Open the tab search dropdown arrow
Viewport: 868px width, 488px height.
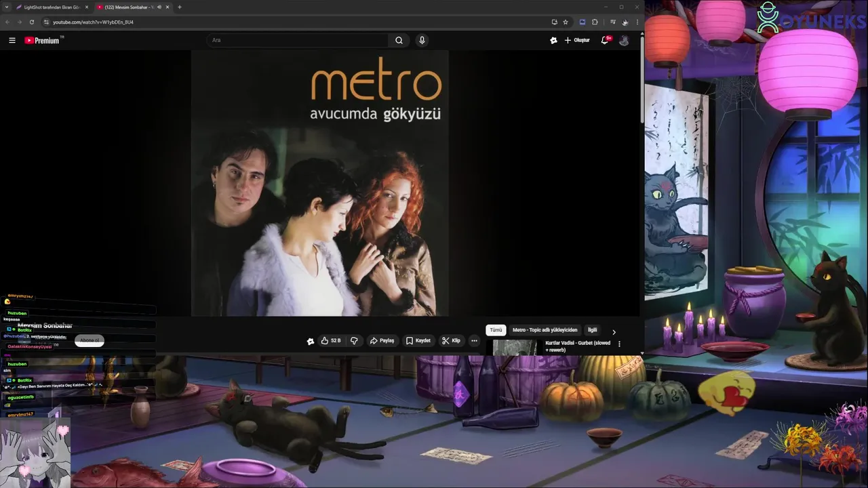(6, 7)
